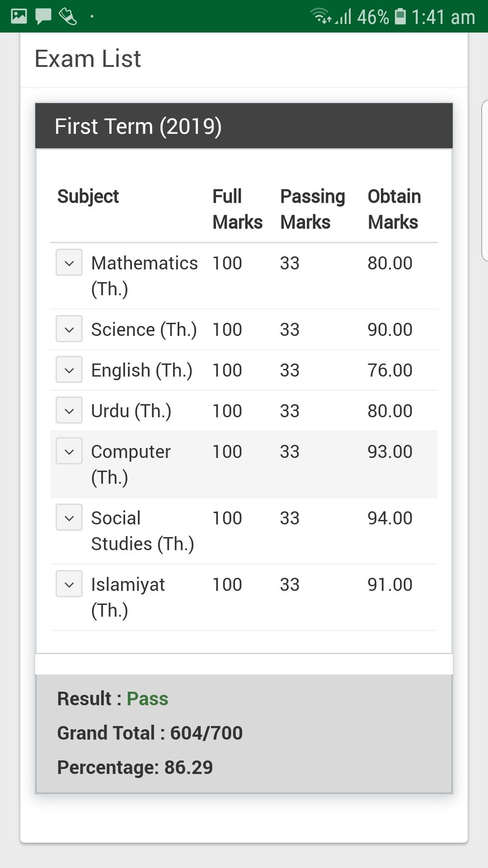488x868 pixels.
Task: Tap the Exam List page title
Action: click(x=88, y=59)
